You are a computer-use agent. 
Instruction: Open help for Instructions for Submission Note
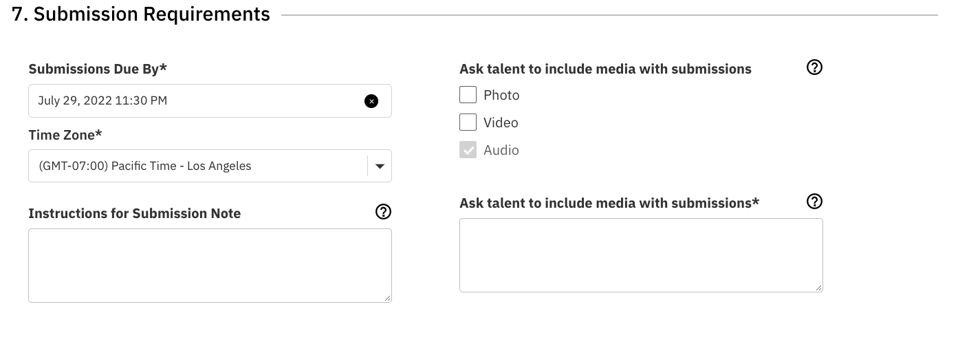pos(383,212)
